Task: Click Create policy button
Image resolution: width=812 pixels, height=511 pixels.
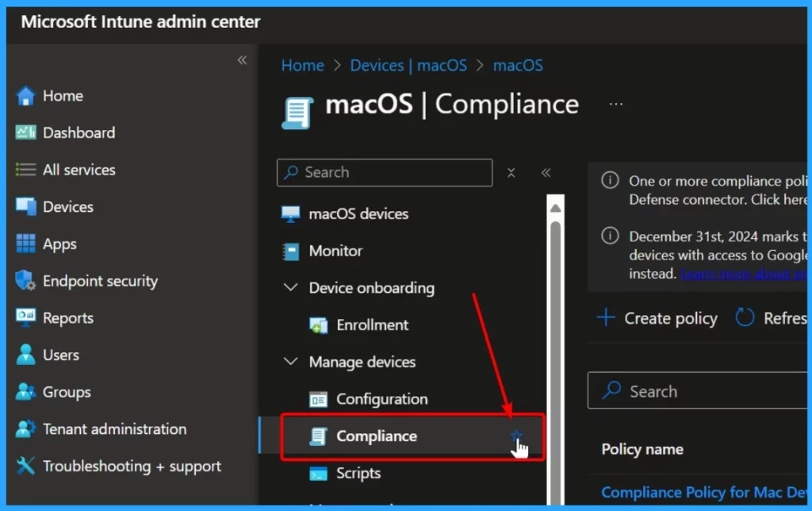Action: point(657,317)
